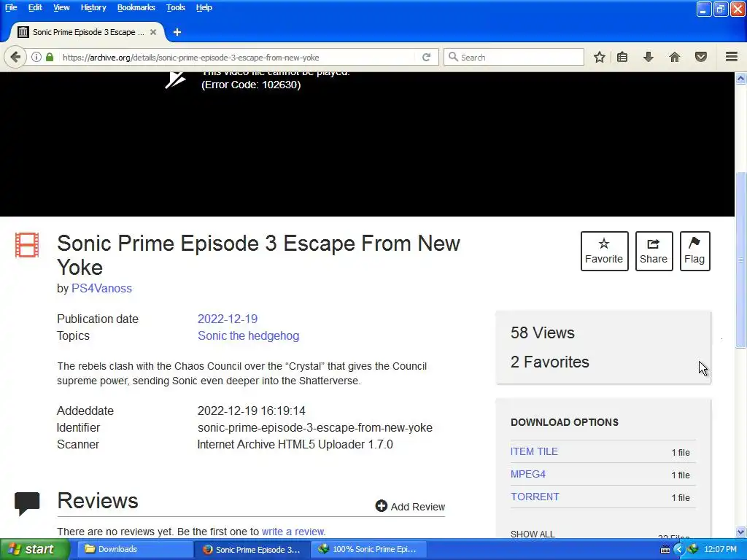Download MPEG4 file option
The height and width of the screenshot is (560, 747).
point(528,474)
